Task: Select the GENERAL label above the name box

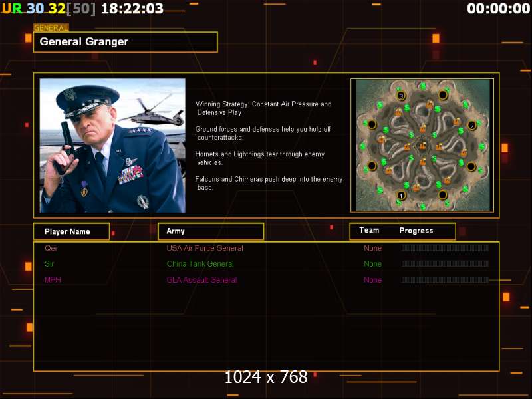Action: (51, 28)
